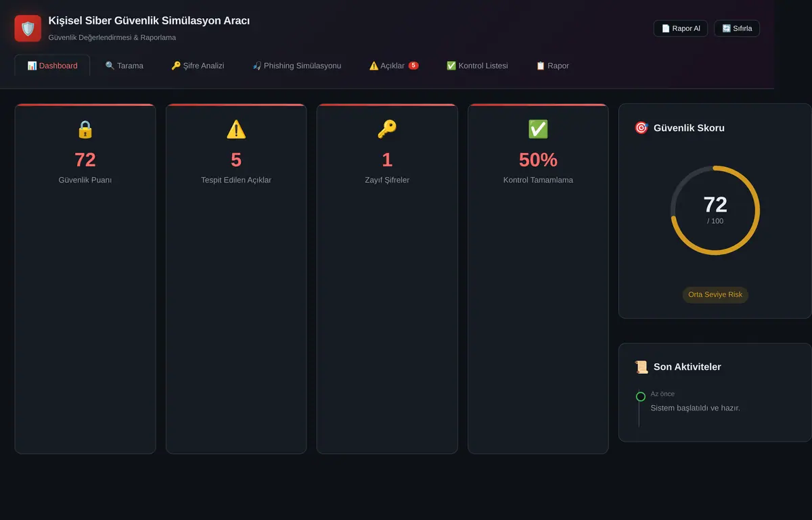Open the Rapor tab

click(x=552, y=66)
